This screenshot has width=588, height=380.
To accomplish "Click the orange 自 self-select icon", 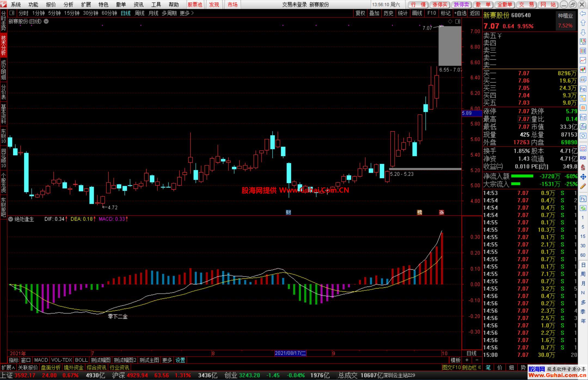I will [x=583, y=108].
